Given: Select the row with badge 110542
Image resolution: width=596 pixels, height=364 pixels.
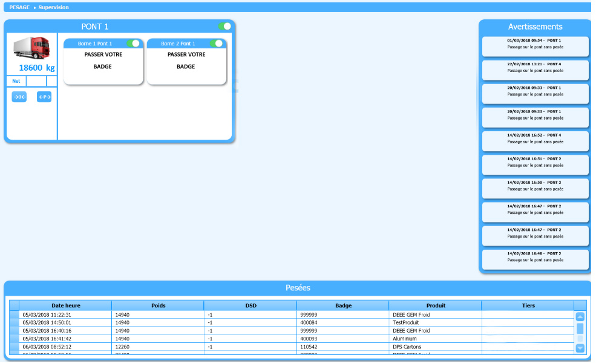Looking at the screenshot, I should [x=342, y=346].
